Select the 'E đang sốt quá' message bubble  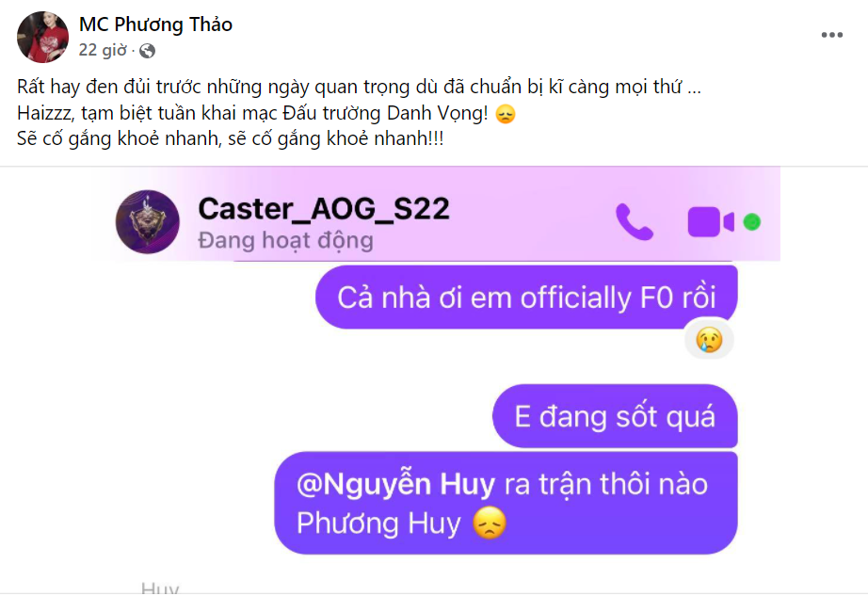coord(615,416)
